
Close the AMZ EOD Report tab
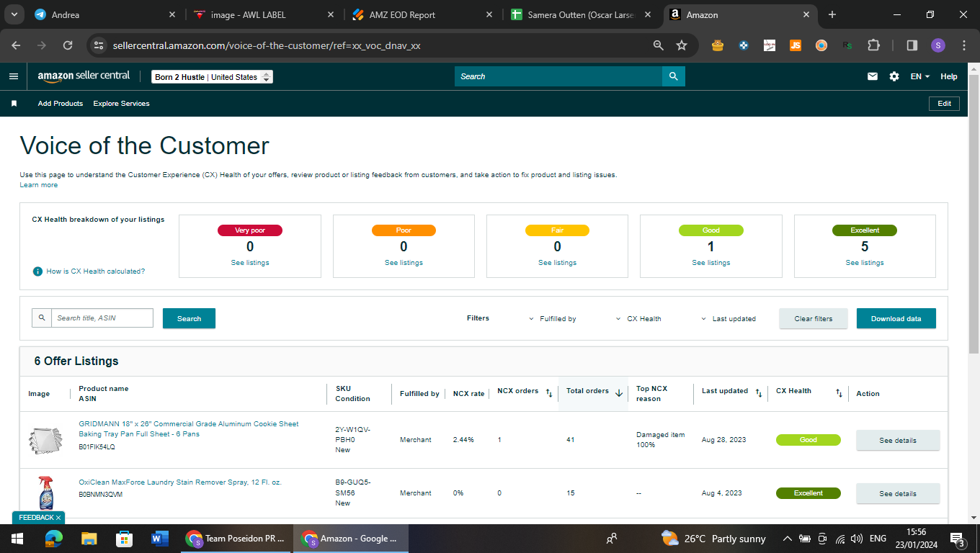489,14
